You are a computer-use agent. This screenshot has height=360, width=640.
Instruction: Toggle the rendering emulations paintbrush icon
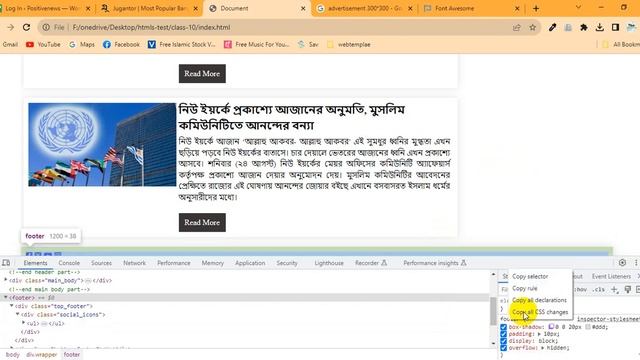click(x=628, y=289)
